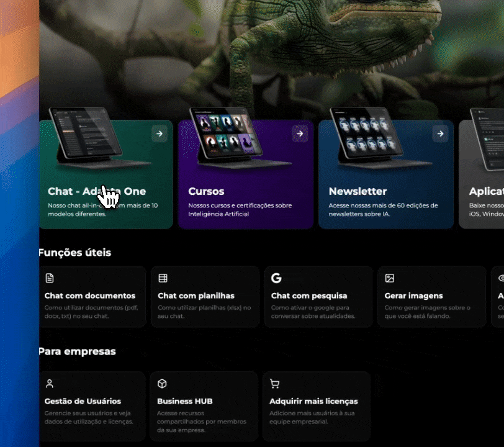
Task: Click the image icon above Gerar imagens
Action: point(390,278)
